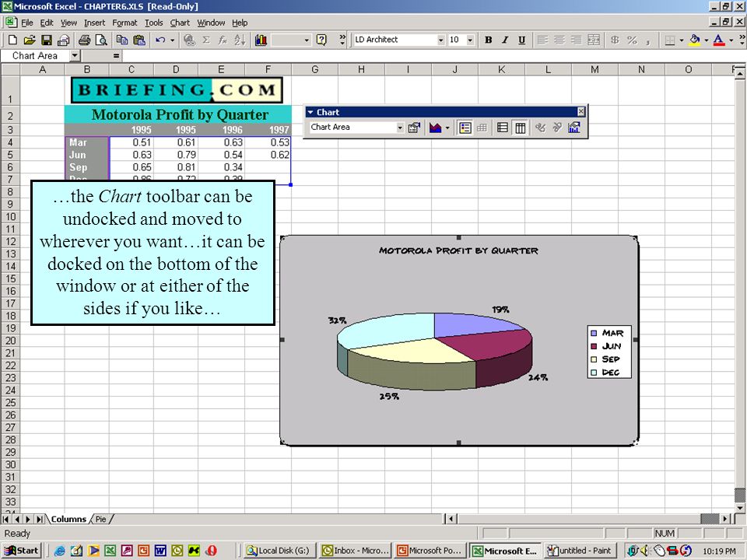This screenshot has width=747, height=560.
Task: Toggle the By Row series option
Action: coord(503,128)
